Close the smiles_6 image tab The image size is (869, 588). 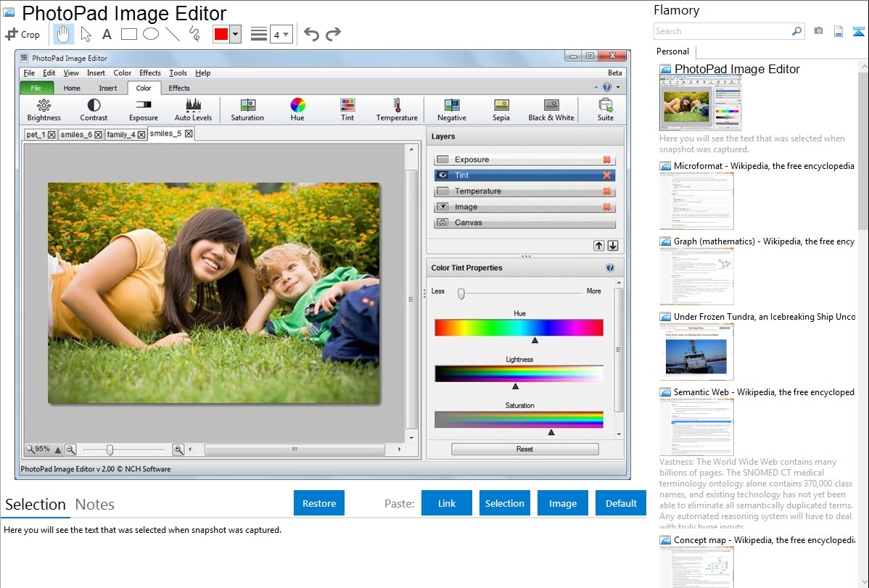click(98, 135)
